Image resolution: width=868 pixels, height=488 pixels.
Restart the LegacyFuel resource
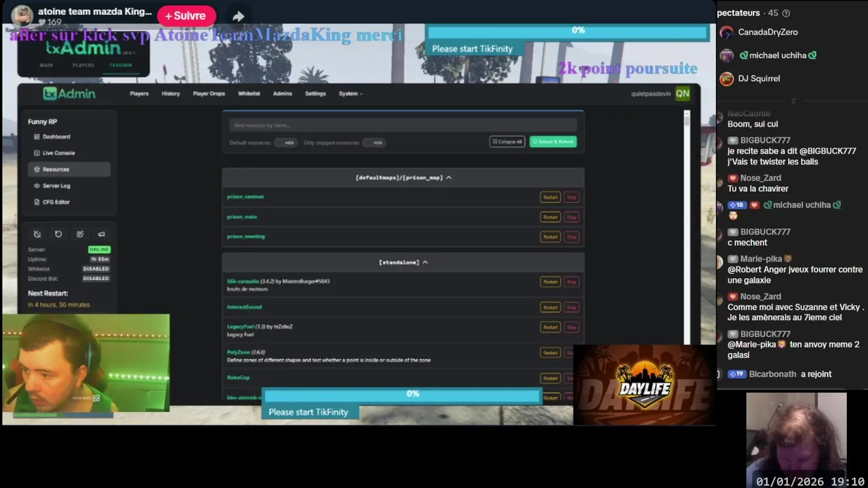pos(550,327)
